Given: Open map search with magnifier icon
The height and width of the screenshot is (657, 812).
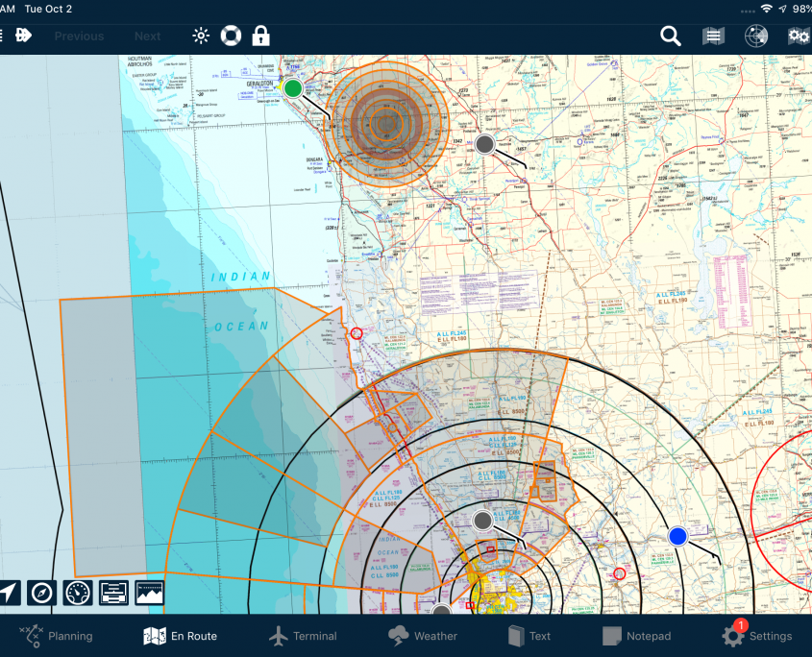Looking at the screenshot, I should coord(670,36).
